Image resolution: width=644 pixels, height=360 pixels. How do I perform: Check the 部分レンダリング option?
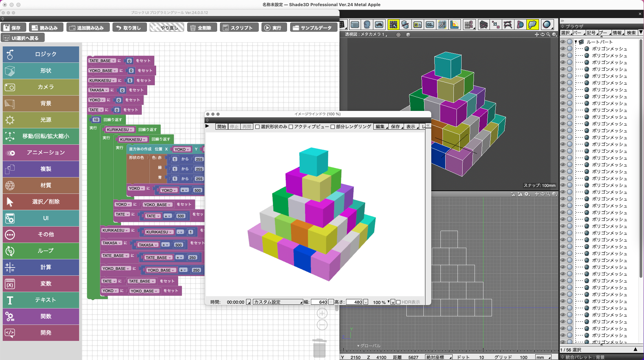(x=333, y=127)
